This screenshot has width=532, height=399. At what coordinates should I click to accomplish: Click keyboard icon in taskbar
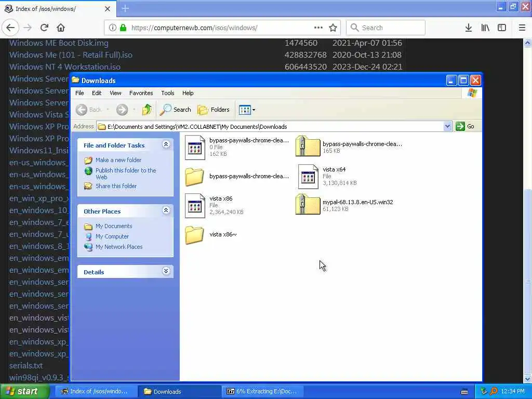click(x=464, y=392)
